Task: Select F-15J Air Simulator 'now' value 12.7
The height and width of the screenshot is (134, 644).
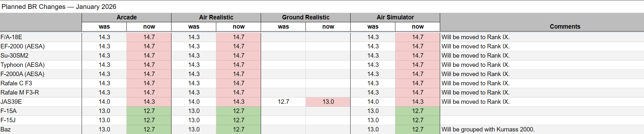Action: click(418, 120)
